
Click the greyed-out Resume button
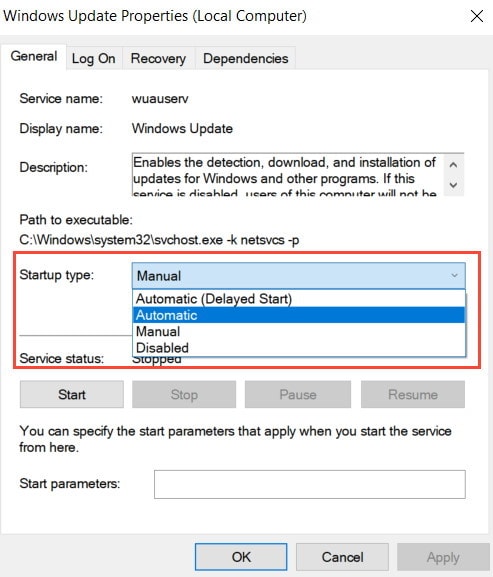pos(413,394)
